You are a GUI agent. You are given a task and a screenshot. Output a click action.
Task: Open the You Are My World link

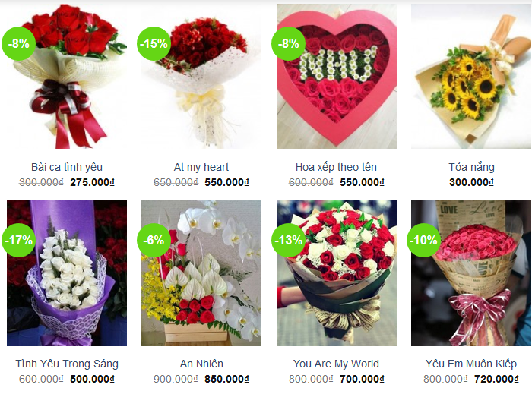click(336, 364)
